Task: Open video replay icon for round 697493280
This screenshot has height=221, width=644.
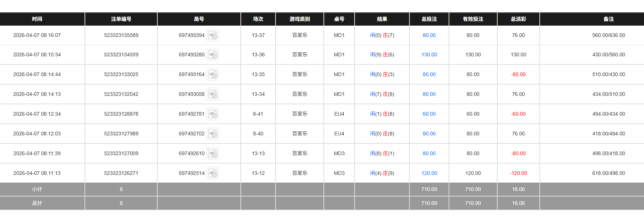Action: [x=213, y=55]
